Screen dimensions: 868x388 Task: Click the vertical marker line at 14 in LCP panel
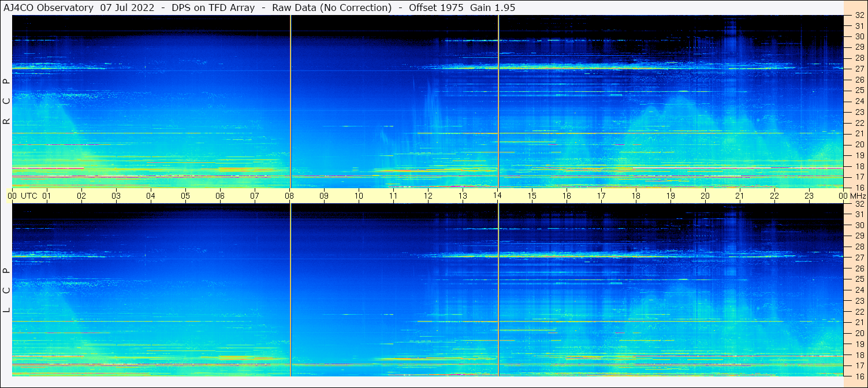pyautogui.click(x=498, y=289)
